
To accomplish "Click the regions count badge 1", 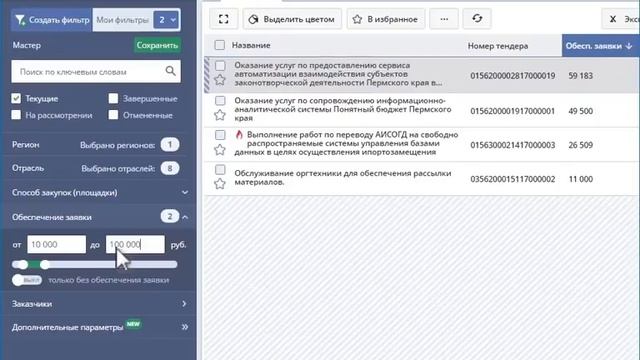I will coord(170,144).
